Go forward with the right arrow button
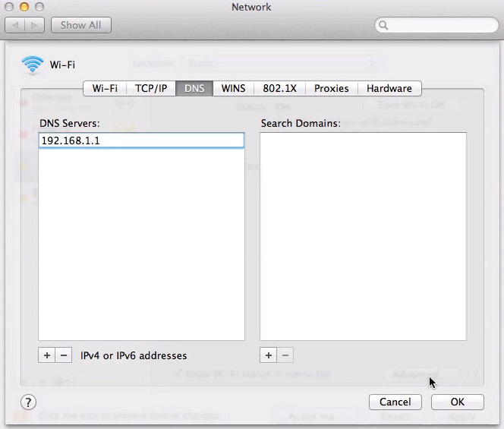 pyautogui.click(x=34, y=25)
